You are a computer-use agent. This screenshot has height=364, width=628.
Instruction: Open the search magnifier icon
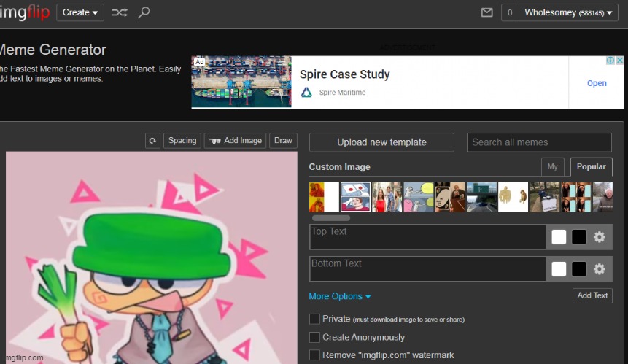(144, 12)
